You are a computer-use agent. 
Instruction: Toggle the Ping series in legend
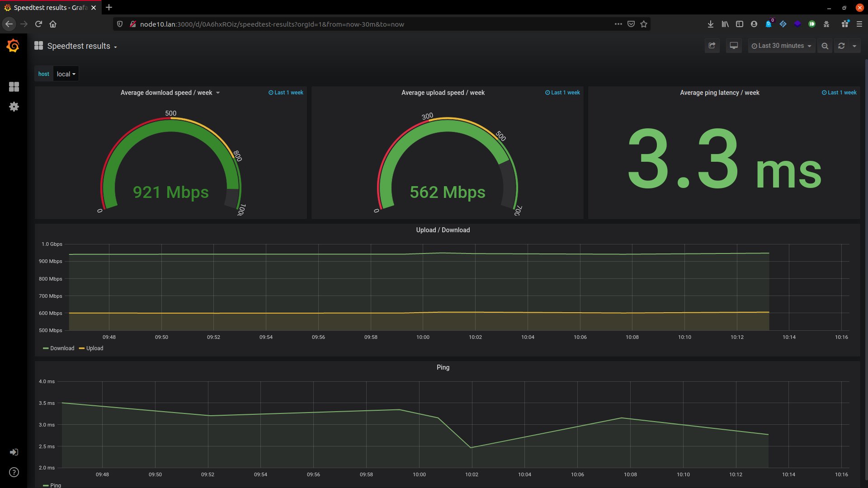(55, 485)
